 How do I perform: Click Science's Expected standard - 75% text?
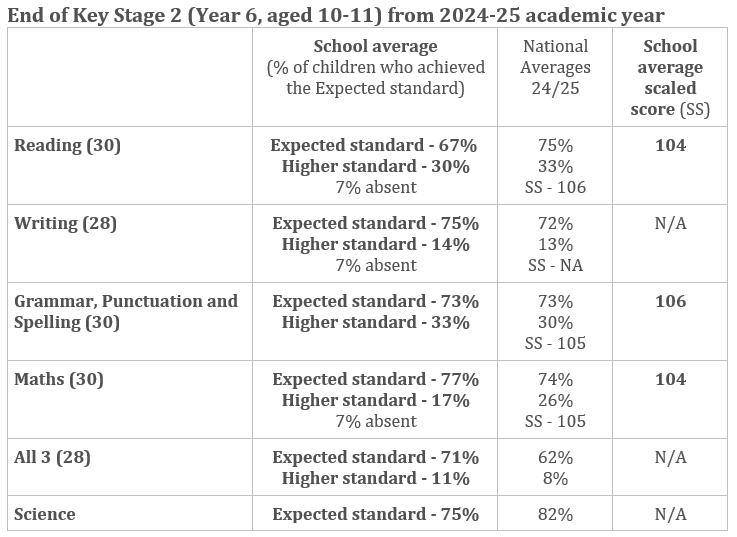click(x=375, y=514)
